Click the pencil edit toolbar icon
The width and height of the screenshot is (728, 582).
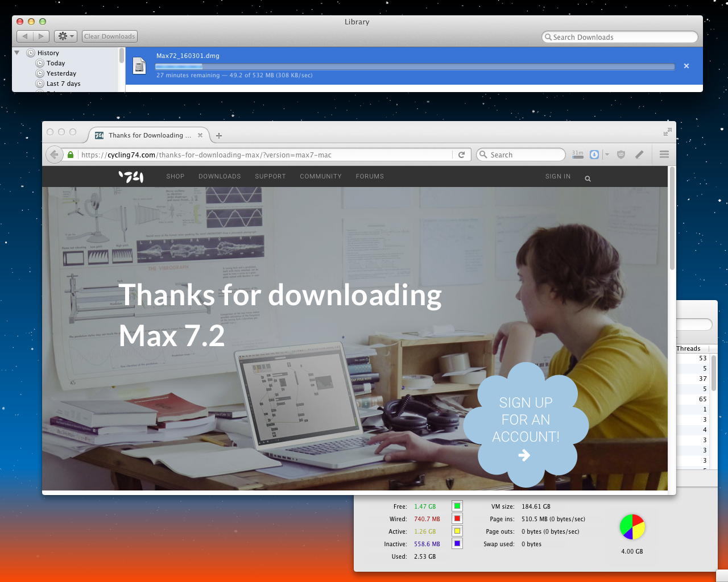(639, 155)
